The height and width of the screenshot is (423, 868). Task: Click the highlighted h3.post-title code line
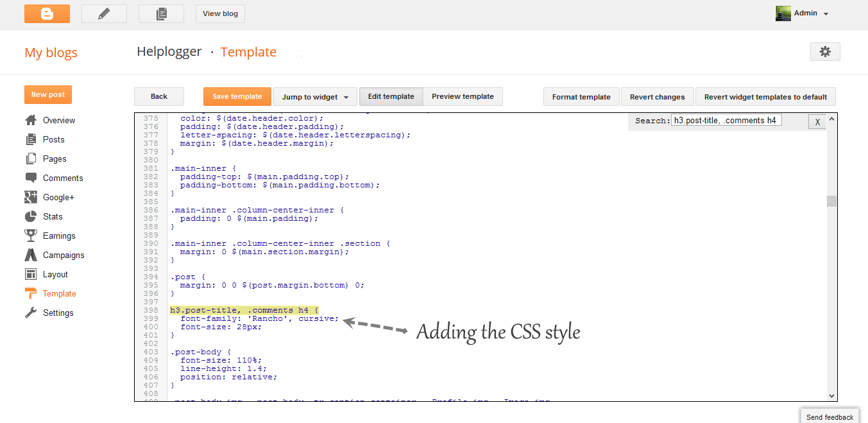click(244, 310)
